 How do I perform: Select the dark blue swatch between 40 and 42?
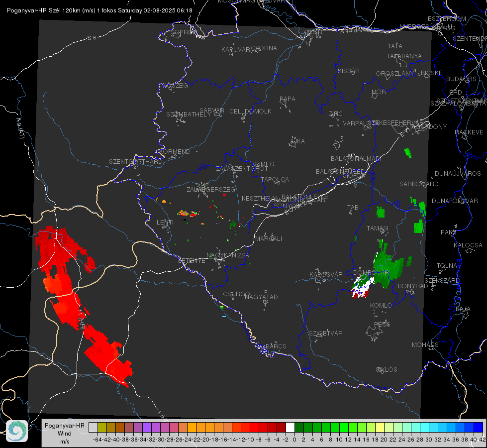[x=479, y=427]
